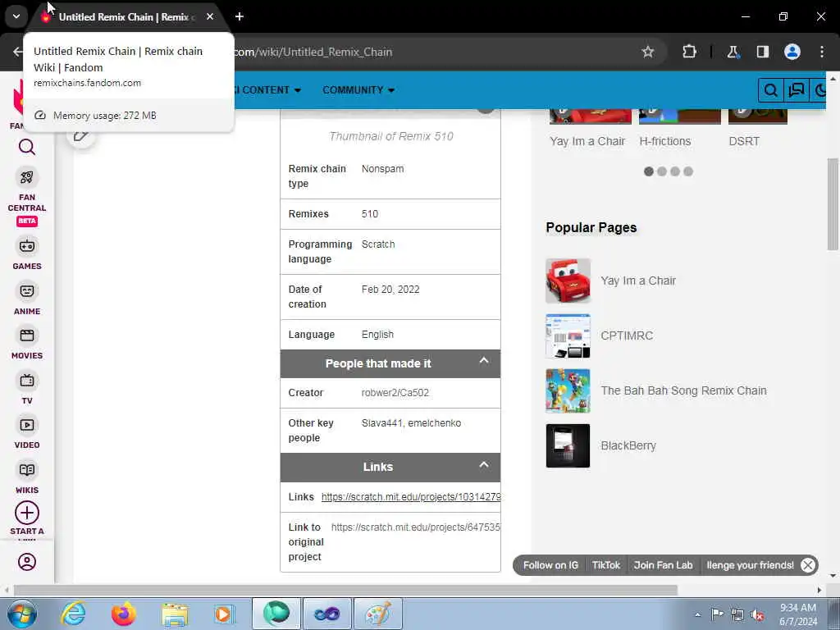
Task: Open Yay Im a Chair carousel caption
Action: click(587, 141)
